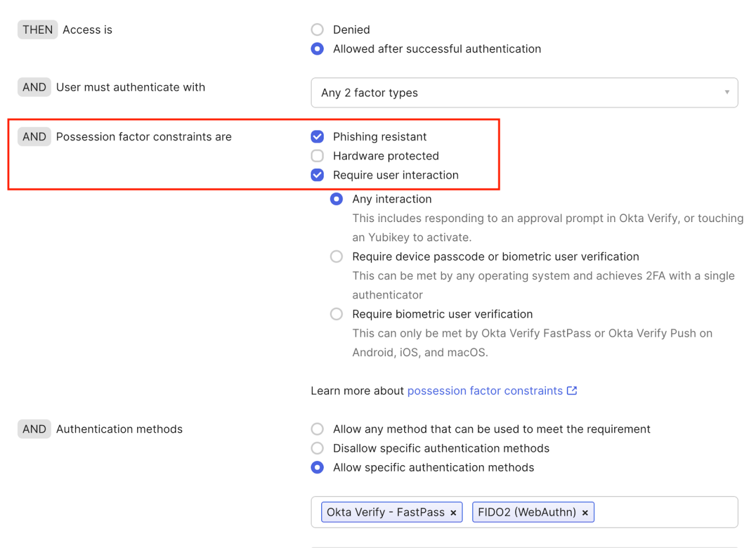Select Require biometric user verification
Screen dimensions: 756x548
pos(336,314)
